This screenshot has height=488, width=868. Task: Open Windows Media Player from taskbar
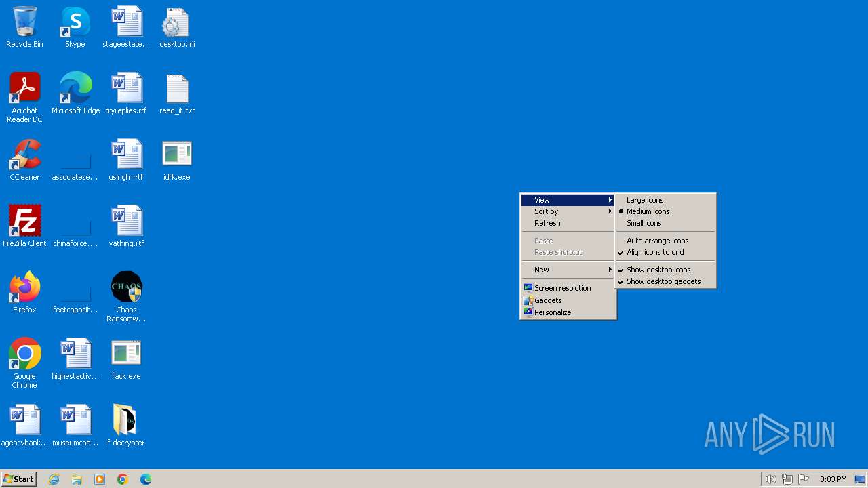pos(100,479)
